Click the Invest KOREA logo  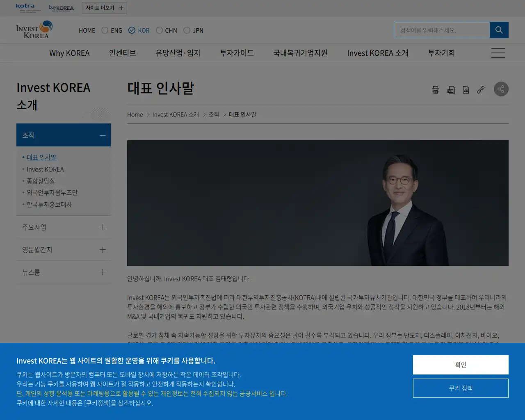coord(34,30)
